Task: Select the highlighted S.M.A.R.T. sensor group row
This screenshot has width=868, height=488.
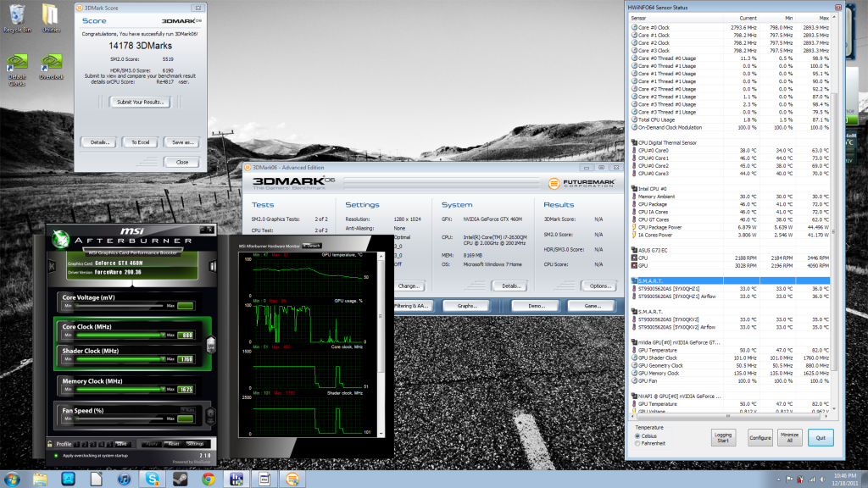Action: [x=730, y=281]
